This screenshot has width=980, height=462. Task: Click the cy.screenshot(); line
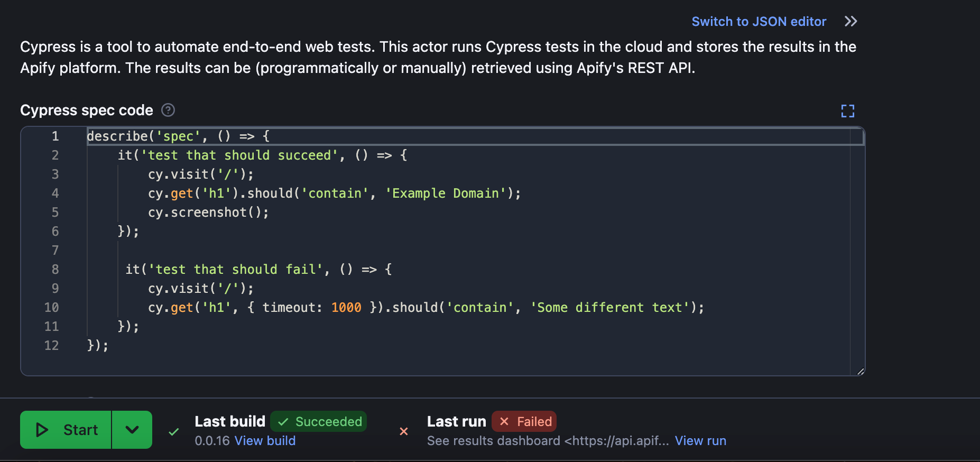coord(208,212)
